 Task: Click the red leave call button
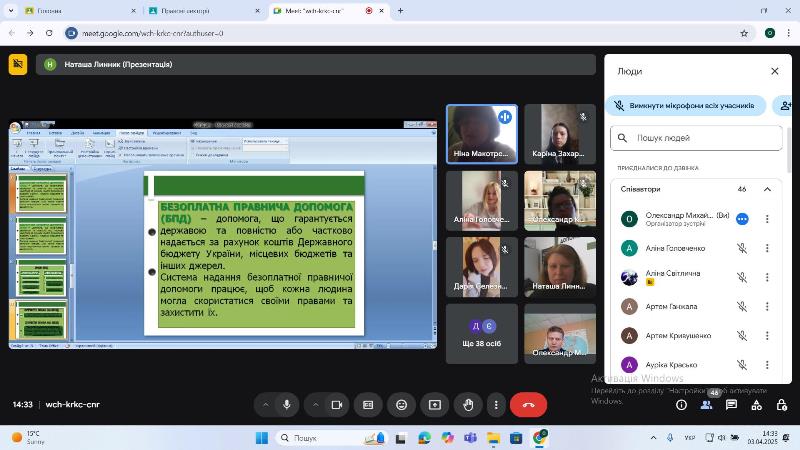[528, 405]
